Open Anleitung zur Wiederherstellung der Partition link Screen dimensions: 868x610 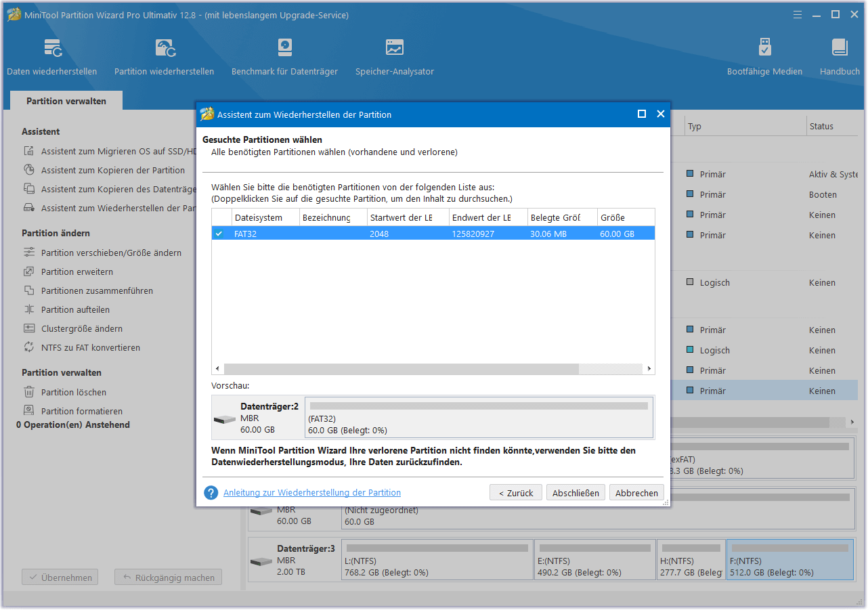(312, 493)
